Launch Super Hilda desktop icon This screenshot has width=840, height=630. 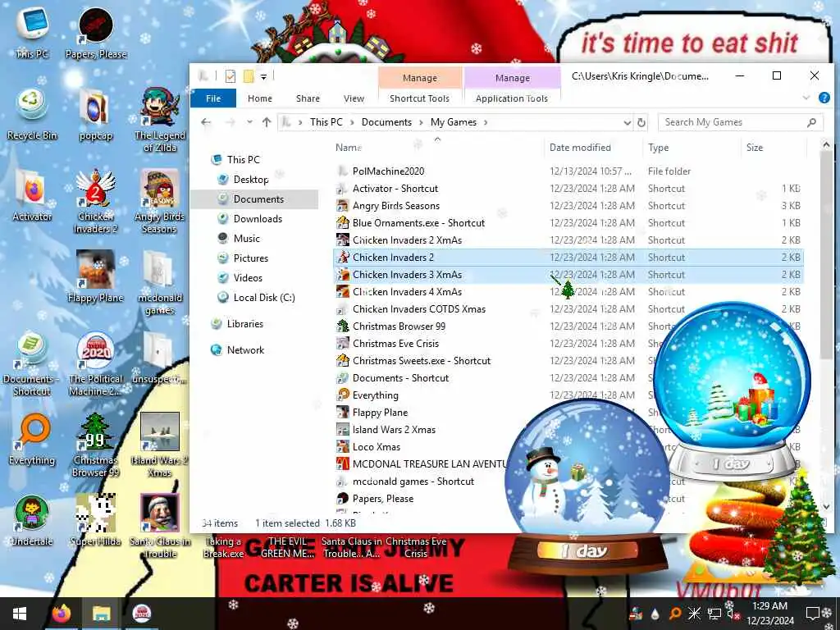coord(96,521)
